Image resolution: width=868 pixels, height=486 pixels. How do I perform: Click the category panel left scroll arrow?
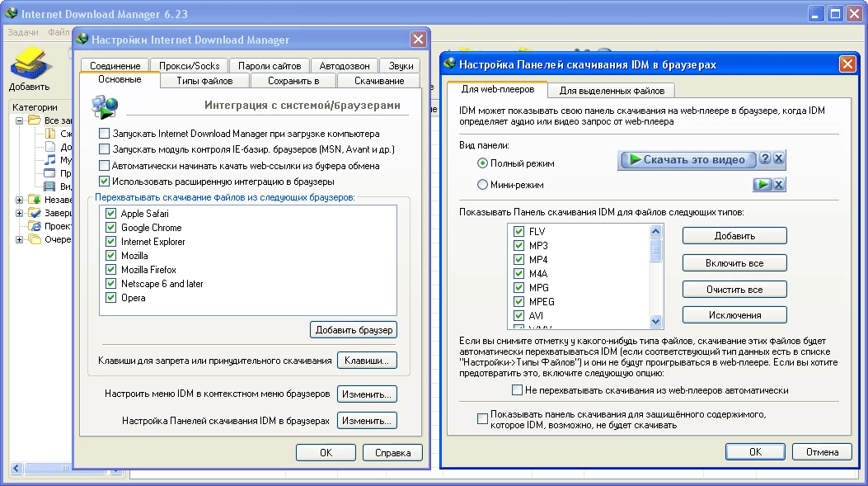click(x=16, y=469)
